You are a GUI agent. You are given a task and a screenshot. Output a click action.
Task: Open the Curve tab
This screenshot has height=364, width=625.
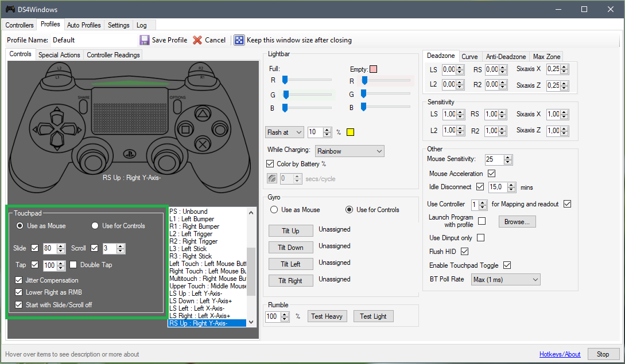(x=469, y=57)
